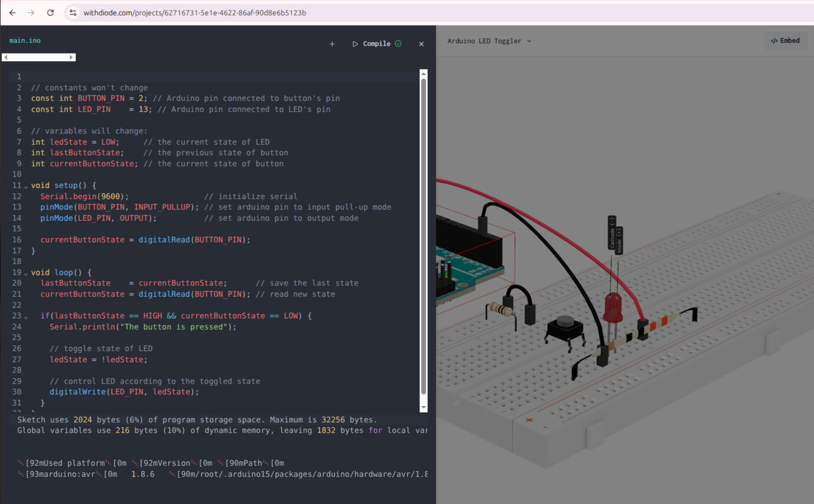
Task: Click the left arrow of tab scrollbar
Action: (6, 57)
